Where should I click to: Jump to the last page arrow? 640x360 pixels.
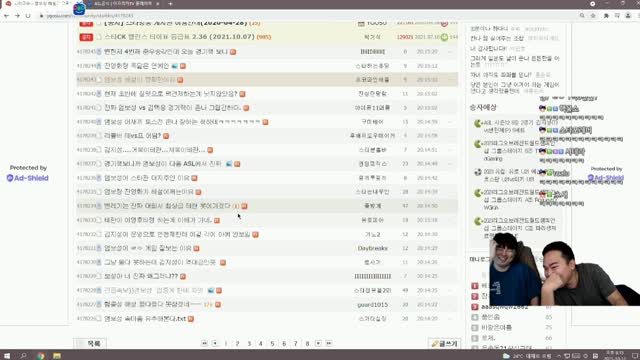[329, 344]
